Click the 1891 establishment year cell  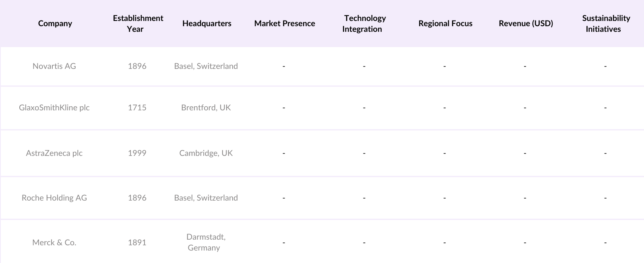click(x=137, y=242)
